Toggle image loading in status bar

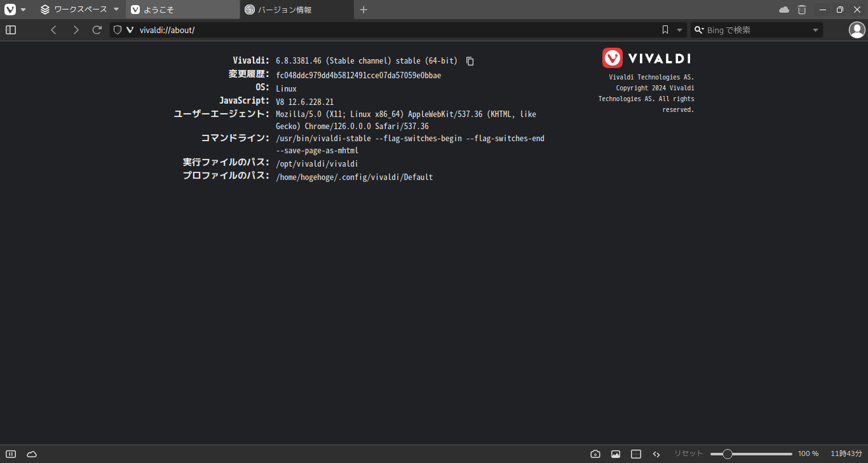(616, 453)
